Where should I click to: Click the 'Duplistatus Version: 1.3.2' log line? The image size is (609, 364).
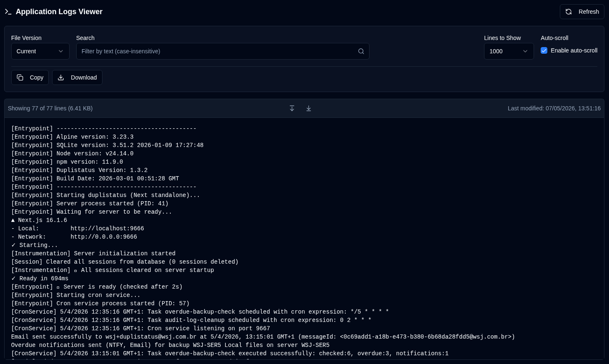(80, 170)
